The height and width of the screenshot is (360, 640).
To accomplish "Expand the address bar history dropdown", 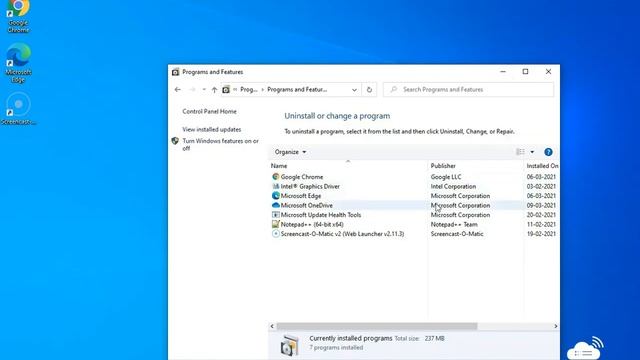I will [x=354, y=90].
